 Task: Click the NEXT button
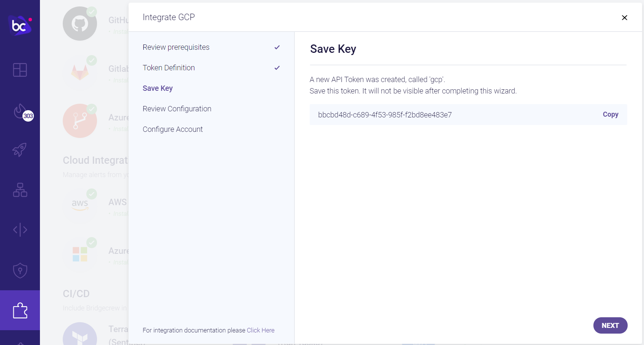610,325
